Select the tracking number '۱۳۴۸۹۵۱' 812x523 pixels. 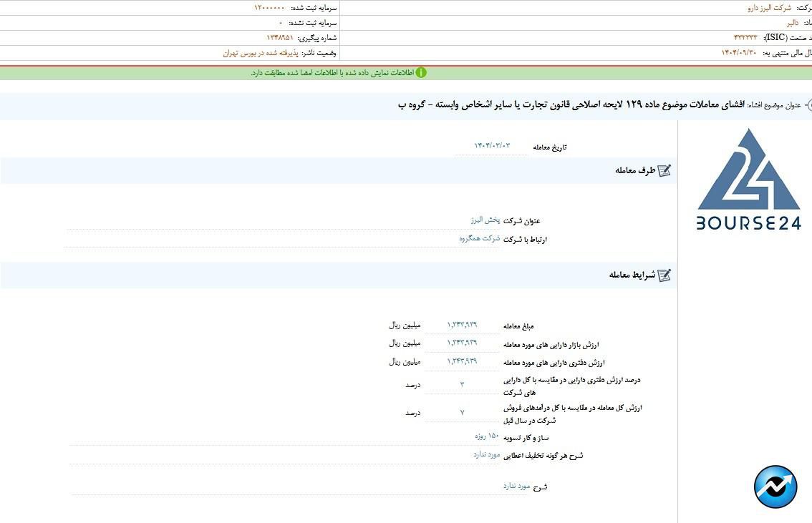click(280, 38)
